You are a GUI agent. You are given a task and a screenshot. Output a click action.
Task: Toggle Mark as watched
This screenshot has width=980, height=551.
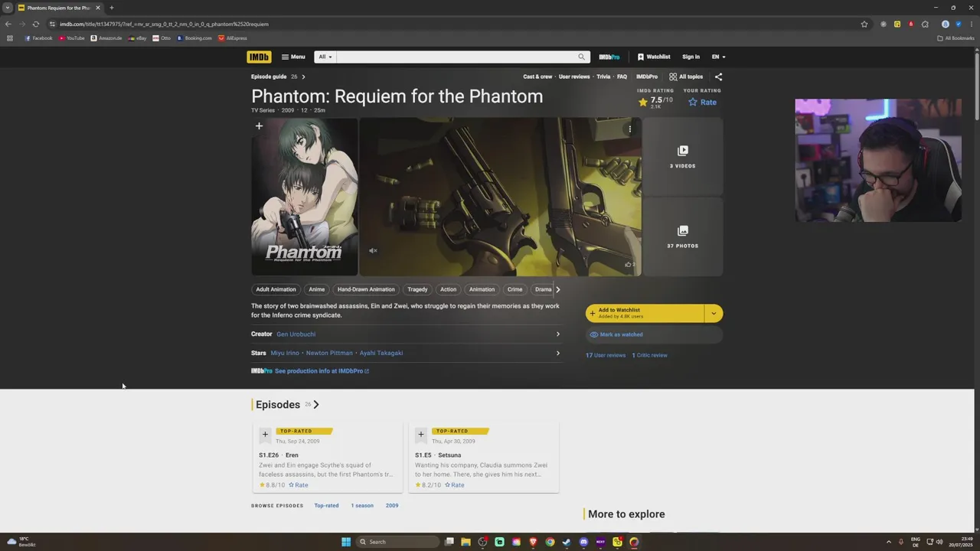(654, 334)
